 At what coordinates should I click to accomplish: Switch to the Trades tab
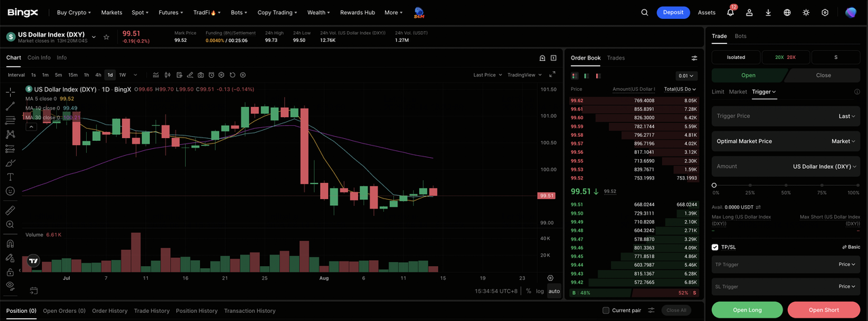616,58
